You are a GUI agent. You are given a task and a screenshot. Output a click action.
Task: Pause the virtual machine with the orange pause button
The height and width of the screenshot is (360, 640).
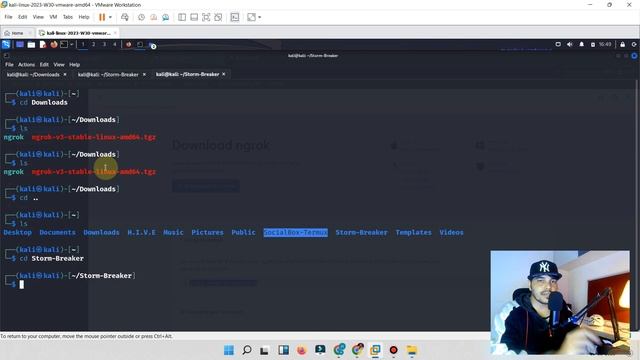(x=102, y=17)
